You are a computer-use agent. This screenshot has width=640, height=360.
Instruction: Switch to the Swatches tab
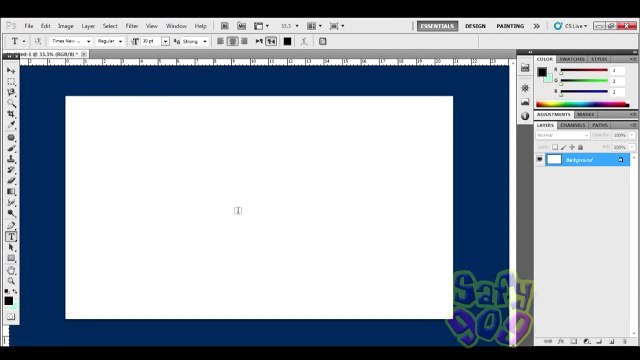point(572,59)
